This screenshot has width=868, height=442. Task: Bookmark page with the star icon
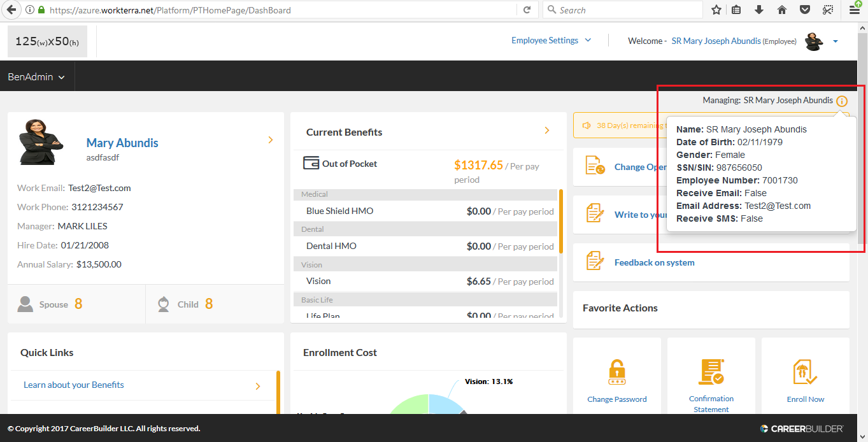(x=716, y=10)
